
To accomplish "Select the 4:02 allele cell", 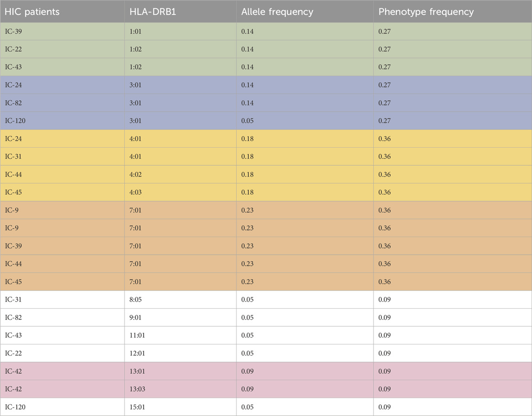I will [x=137, y=174].
